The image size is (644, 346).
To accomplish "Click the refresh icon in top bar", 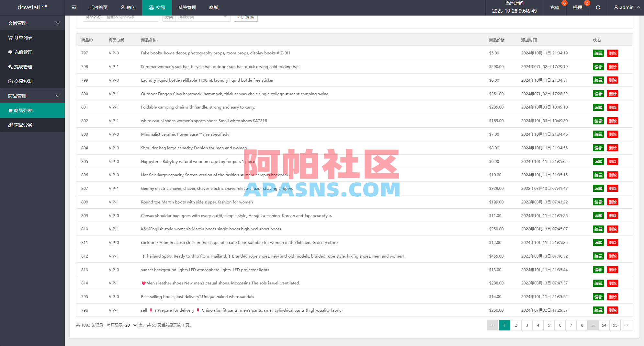I will coord(598,7).
